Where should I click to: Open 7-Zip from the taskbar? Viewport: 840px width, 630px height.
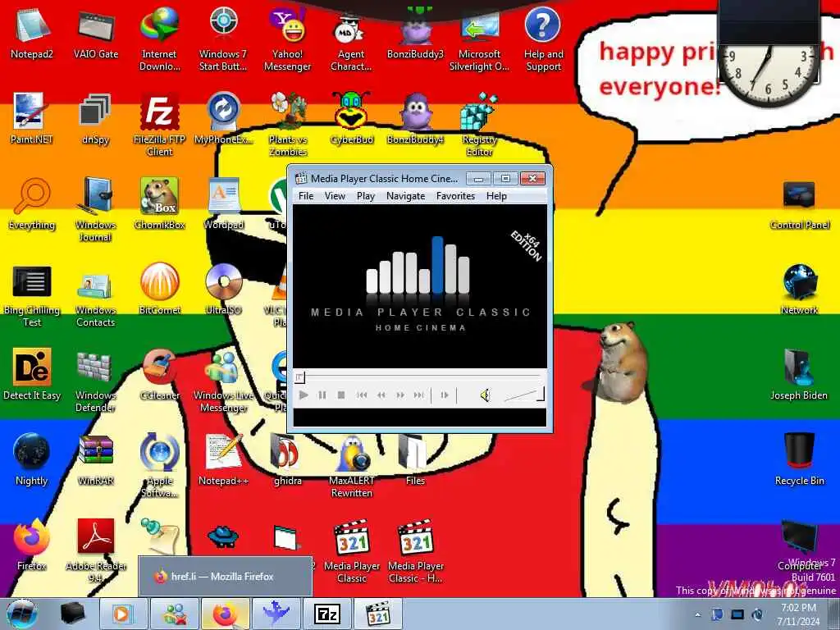tap(327, 614)
